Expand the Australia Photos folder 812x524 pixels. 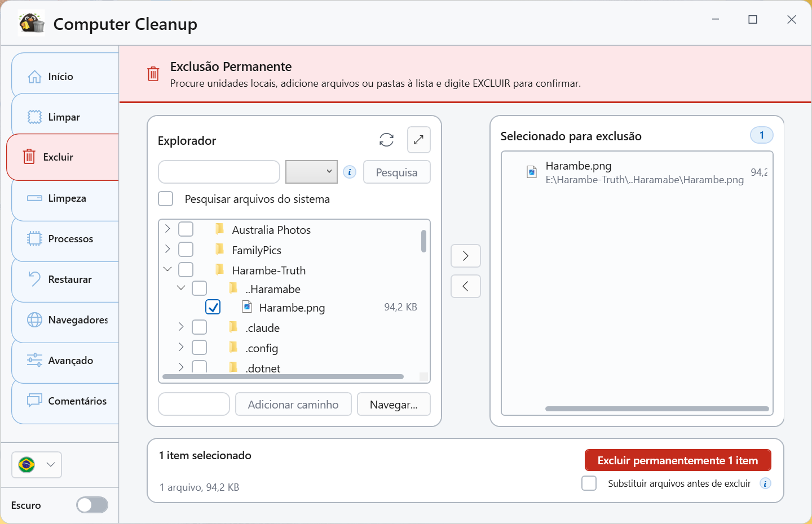click(x=167, y=229)
